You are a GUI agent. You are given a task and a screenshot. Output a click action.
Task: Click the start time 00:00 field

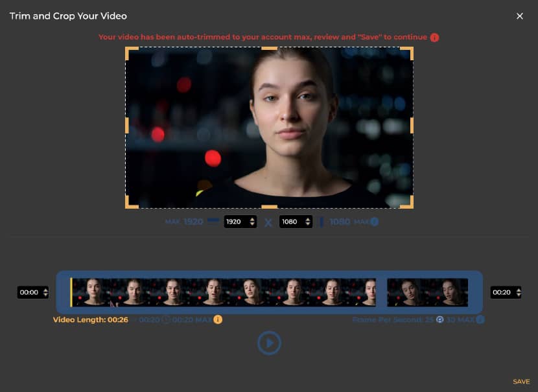coord(33,292)
